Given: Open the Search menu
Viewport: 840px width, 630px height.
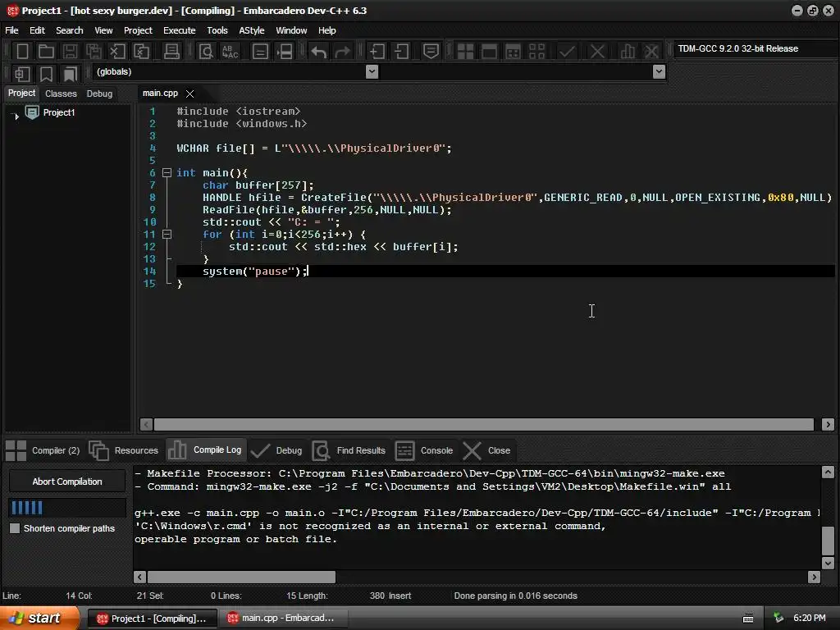Looking at the screenshot, I should point(70,30).
